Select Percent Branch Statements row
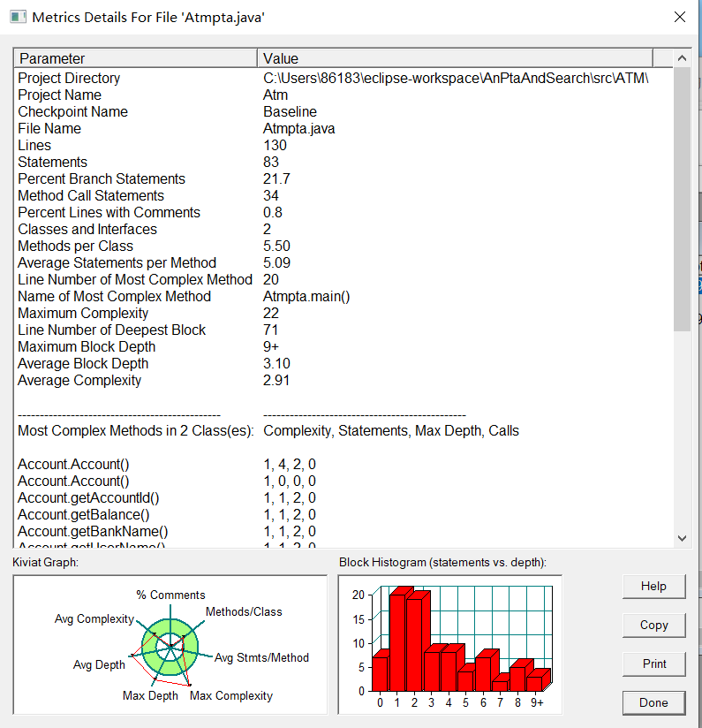 click(x=343, y=178)
